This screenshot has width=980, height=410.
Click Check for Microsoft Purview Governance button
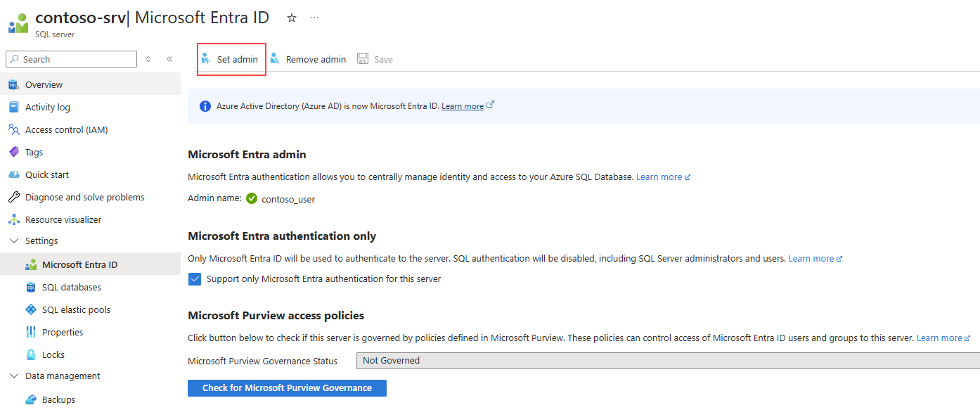click(x=287, y=387)
